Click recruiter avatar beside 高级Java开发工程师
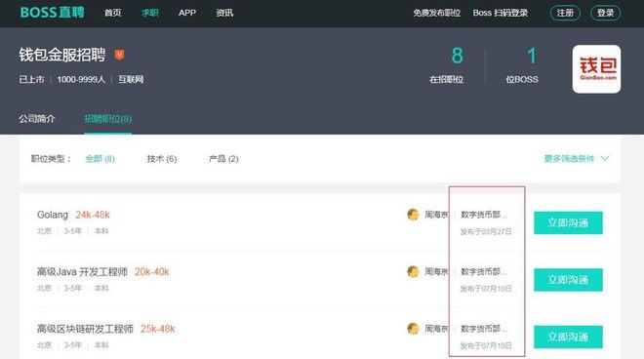This screenshot has width=644, height=359. [413, 271]
